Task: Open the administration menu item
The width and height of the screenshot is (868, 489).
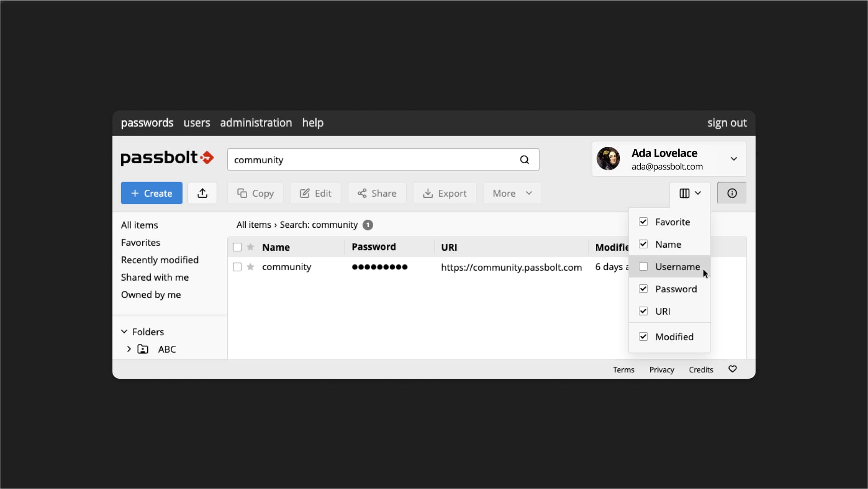Action: click(256, 122)
